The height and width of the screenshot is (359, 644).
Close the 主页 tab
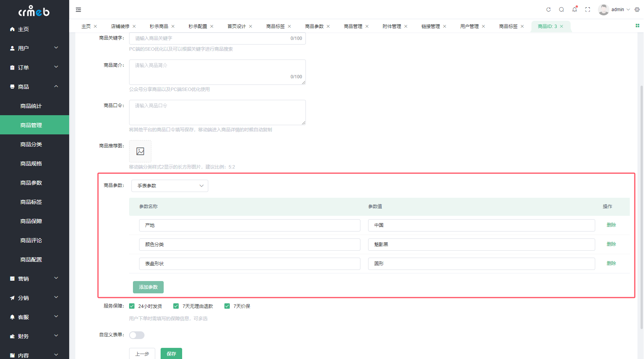pos(95,26)
